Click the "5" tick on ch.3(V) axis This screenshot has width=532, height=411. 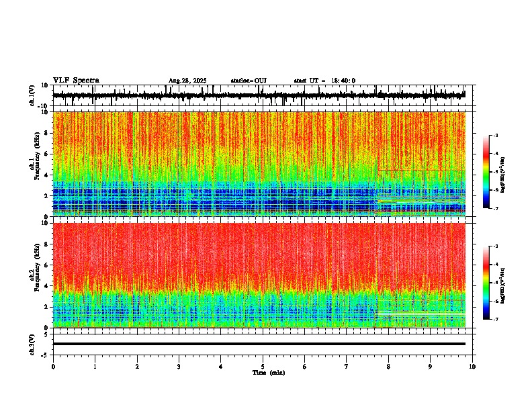(46, 334)
